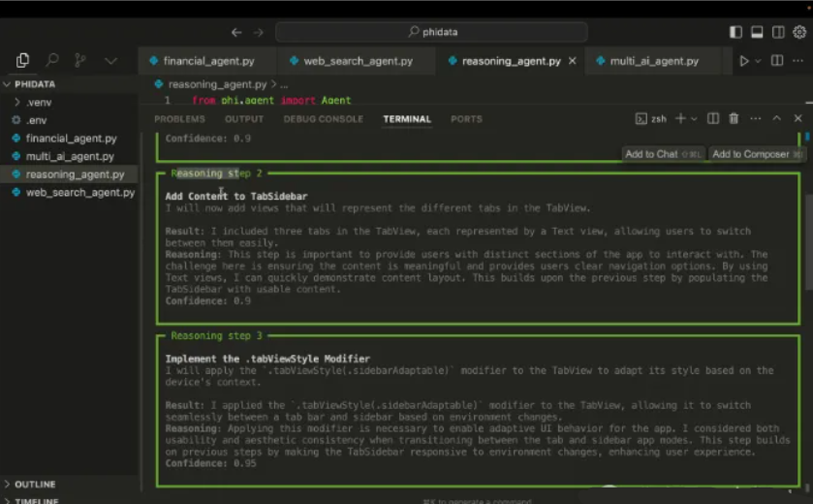The height and width of the screenshot is (504, 813).
Task: Split the terminal icon
Action: click(713, 119)
